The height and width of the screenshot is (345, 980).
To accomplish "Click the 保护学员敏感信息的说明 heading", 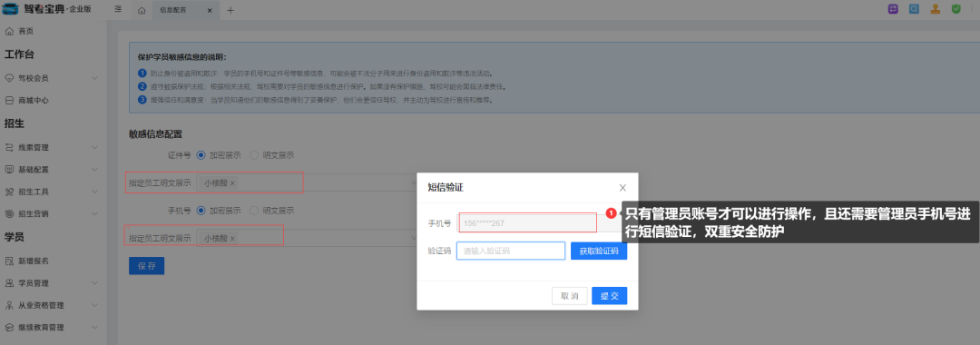I will pyautogui.click(x=181, y=57).
